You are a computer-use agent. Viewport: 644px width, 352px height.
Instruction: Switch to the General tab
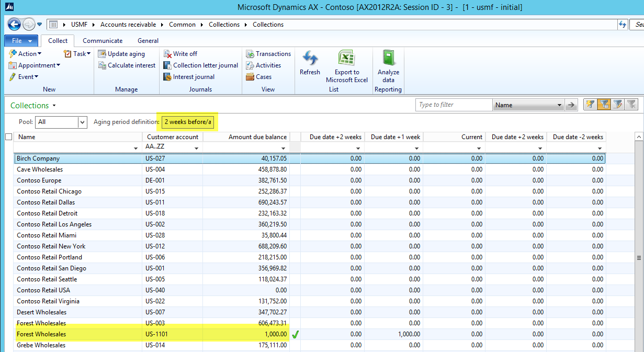148,41
